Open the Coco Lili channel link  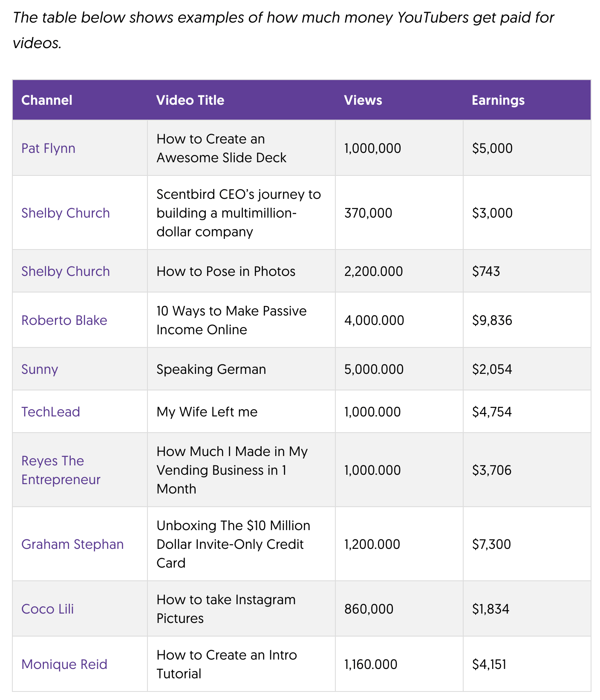[x=47, y=609]
